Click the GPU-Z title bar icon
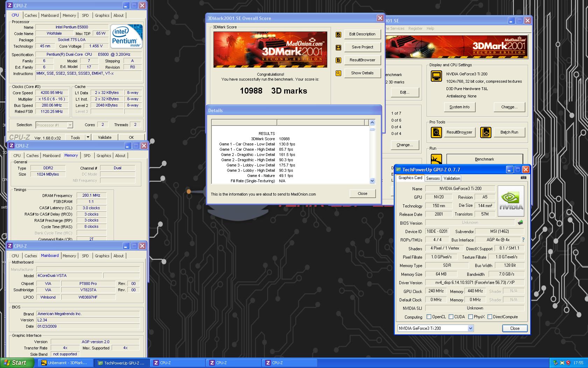588x368 pixels. point(399,170)
